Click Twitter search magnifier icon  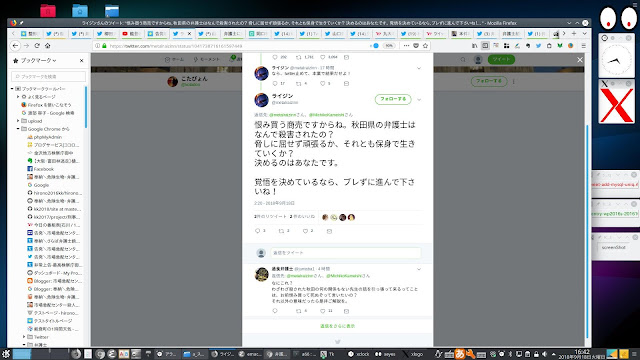[x=463, y=60]
